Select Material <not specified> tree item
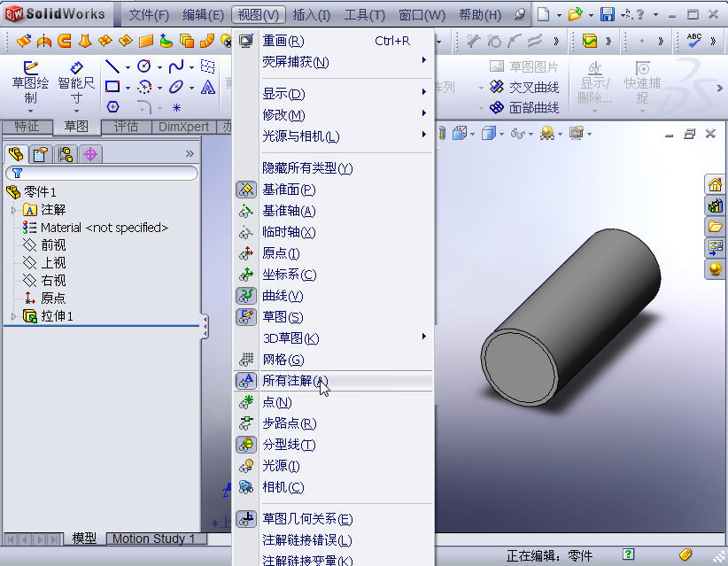 (96, 228)
